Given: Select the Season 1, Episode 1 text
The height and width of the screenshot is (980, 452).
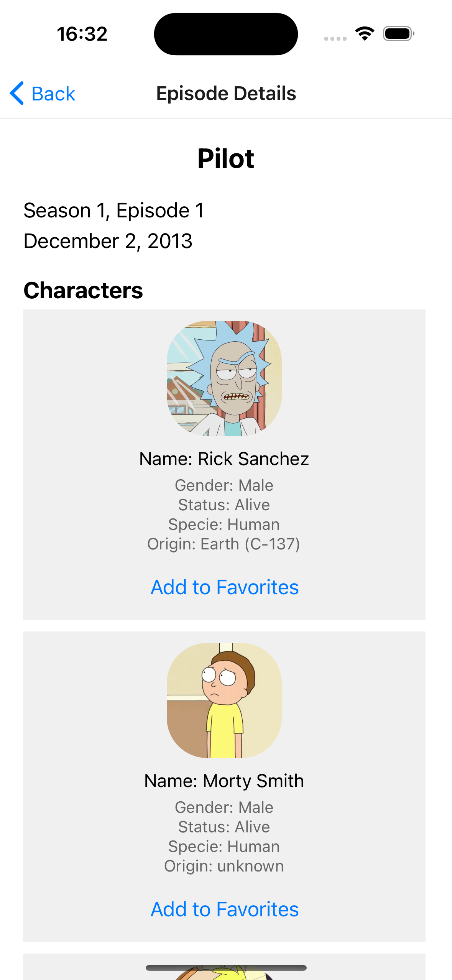Looking at the screenshot, I should point(114,210).
